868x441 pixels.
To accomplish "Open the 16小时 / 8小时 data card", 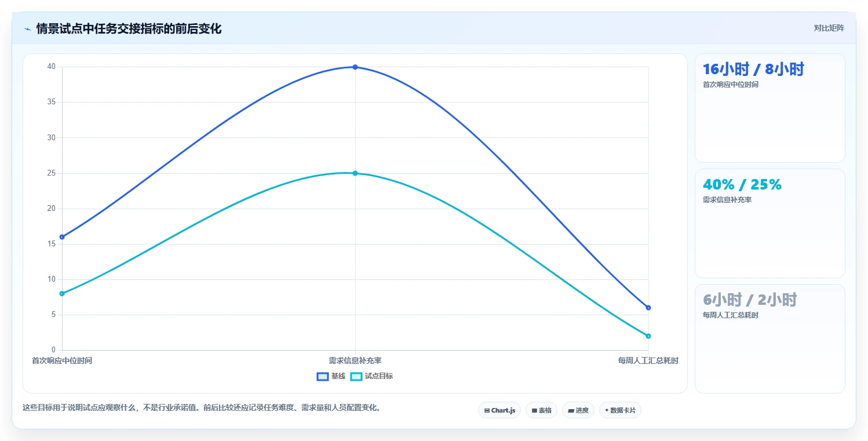I will [769, 108].
